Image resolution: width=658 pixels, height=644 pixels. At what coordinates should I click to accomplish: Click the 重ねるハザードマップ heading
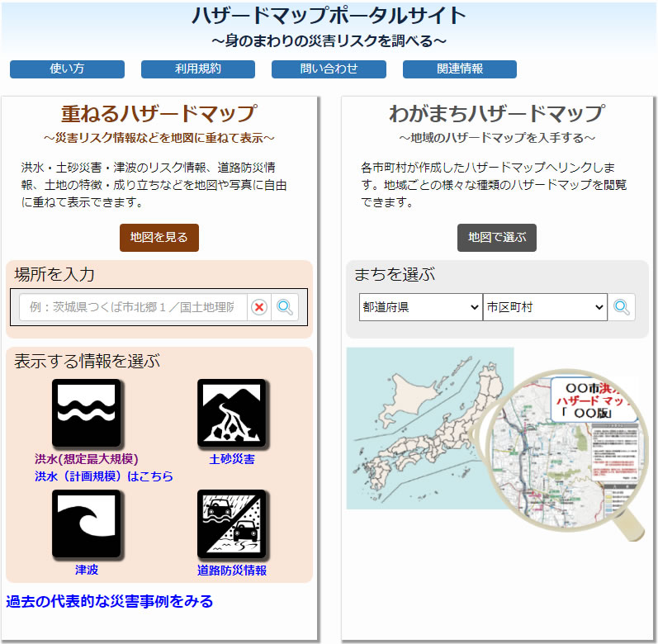(159, 114)
